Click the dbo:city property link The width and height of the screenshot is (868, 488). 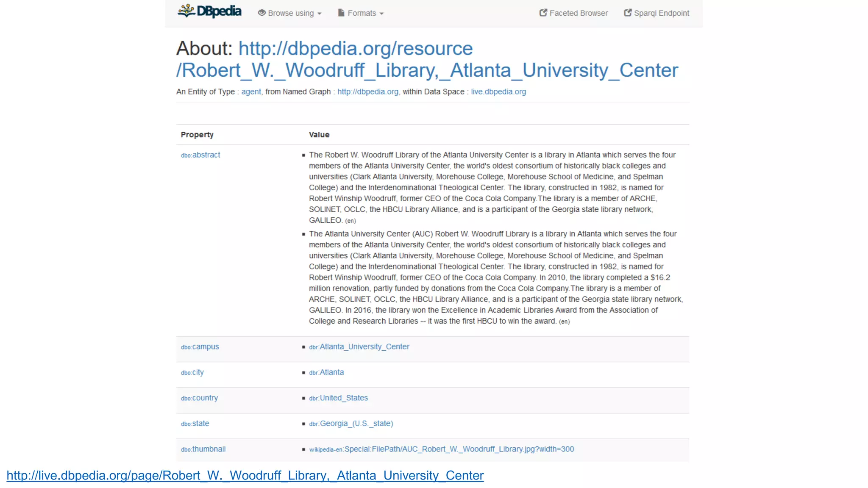(192, 372)
